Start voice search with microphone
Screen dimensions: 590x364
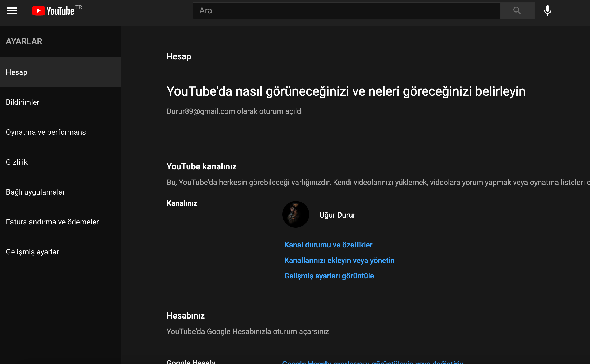pos(547,11)
